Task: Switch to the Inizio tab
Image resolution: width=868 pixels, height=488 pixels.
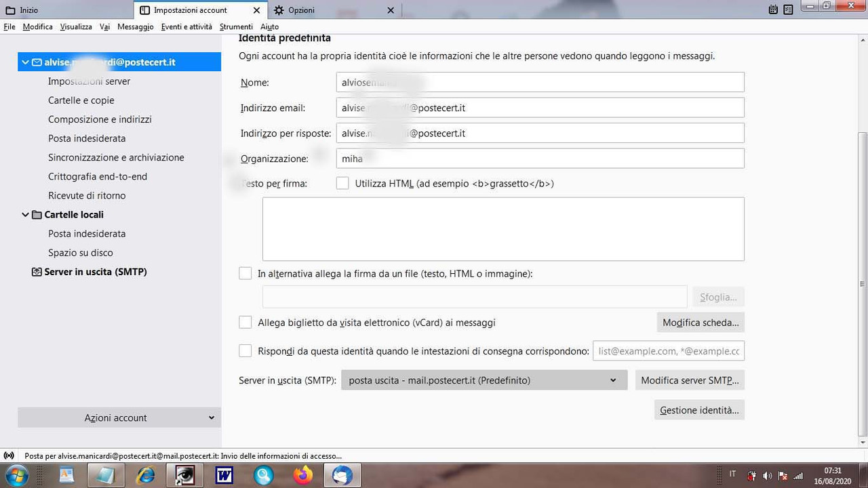Action: (x=66, y=10)
